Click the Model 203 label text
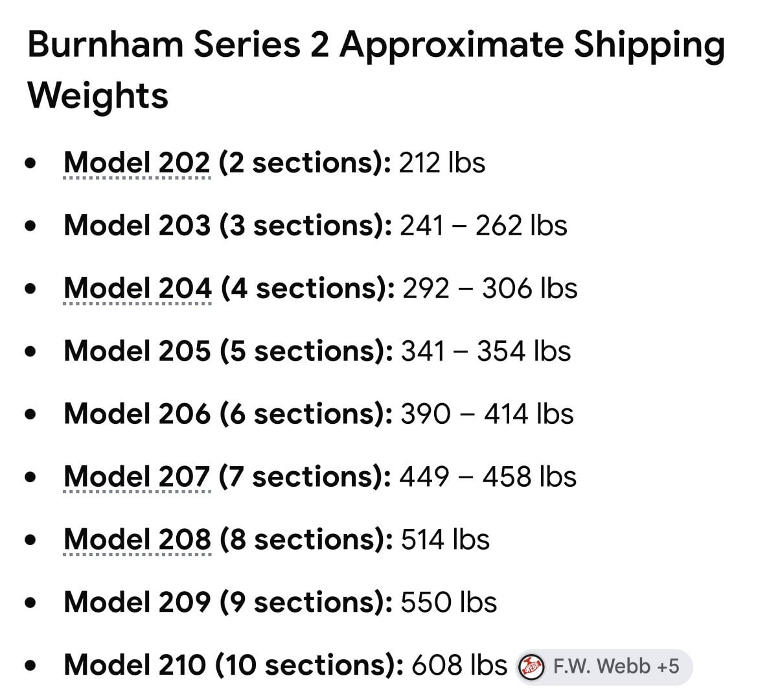 point(137,226)
